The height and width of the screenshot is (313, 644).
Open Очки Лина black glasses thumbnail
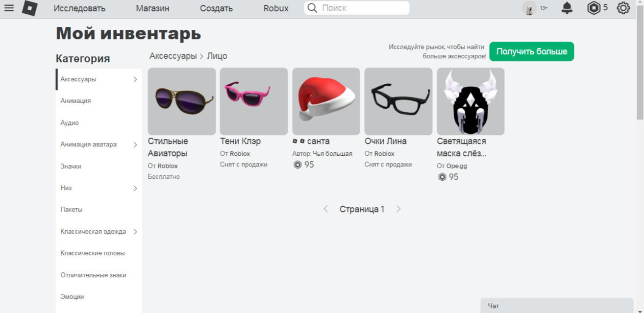coord(398,101)
